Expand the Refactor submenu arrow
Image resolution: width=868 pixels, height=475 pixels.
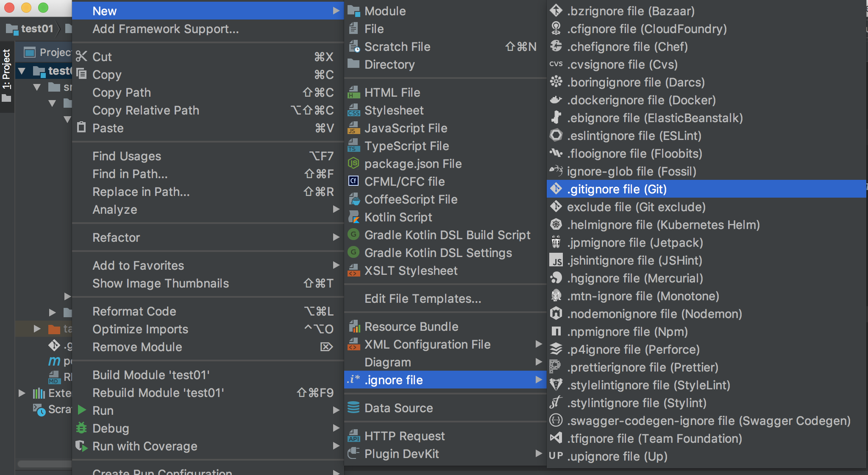coord(336,237)
